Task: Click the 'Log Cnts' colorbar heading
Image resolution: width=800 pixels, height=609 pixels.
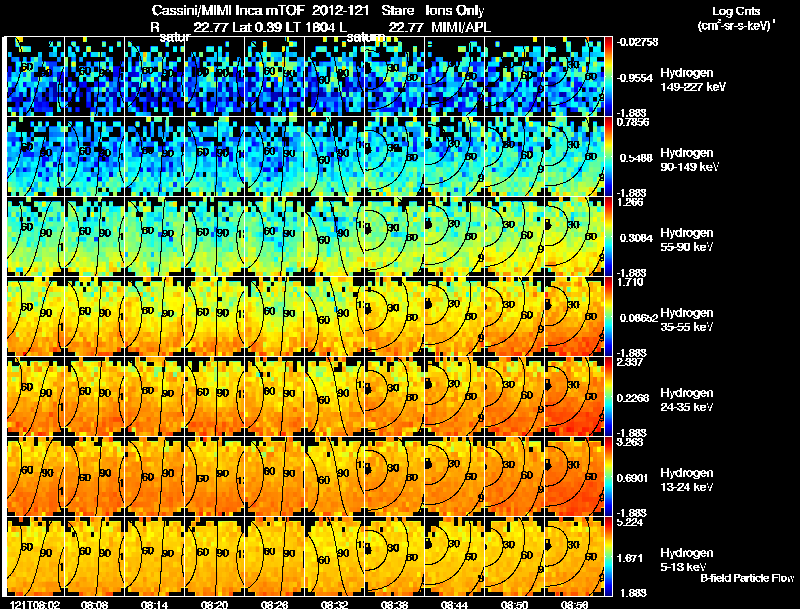Action: pyautogui.click(x=736, y=11)
